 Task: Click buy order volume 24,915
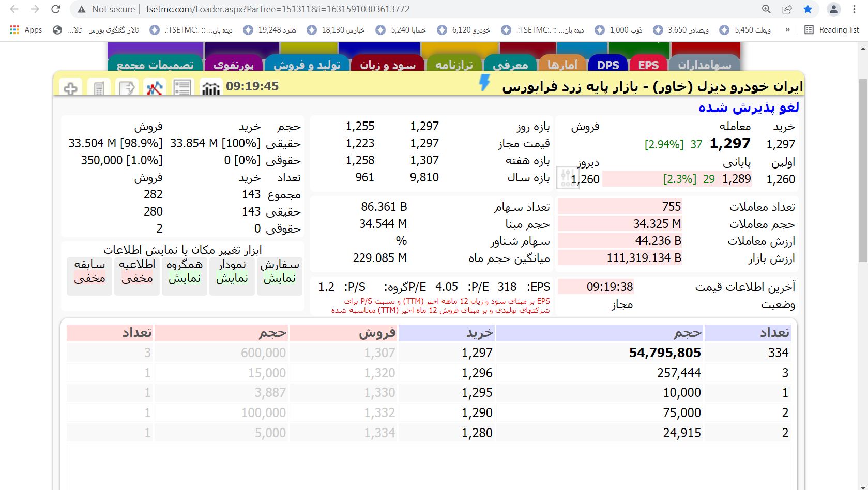pos(682,433)
